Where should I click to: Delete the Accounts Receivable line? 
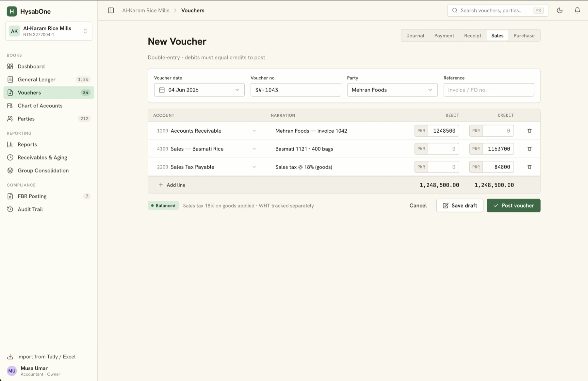(x=530, y=131)
